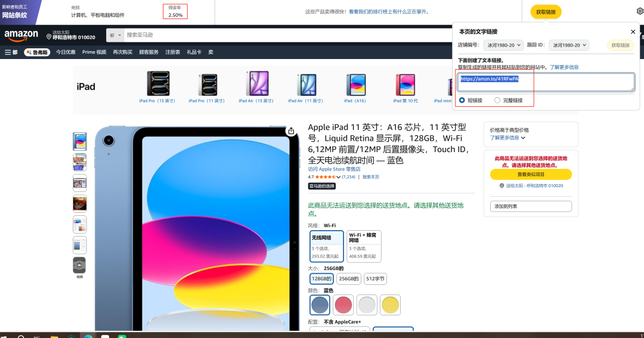
Task: Click the yellow Get Link button
Action: pyautogui.click(x=546, y=12)
